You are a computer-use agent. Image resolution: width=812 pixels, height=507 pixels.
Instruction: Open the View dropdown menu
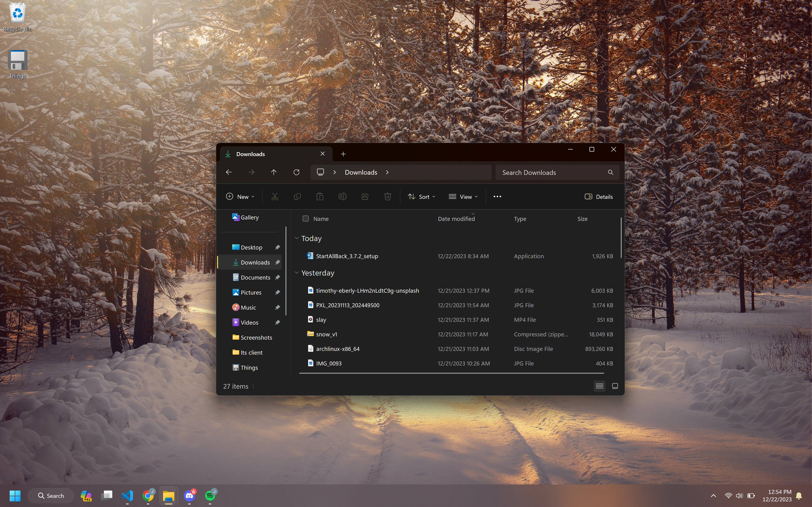pyautogui.click(x=463, y=196)
